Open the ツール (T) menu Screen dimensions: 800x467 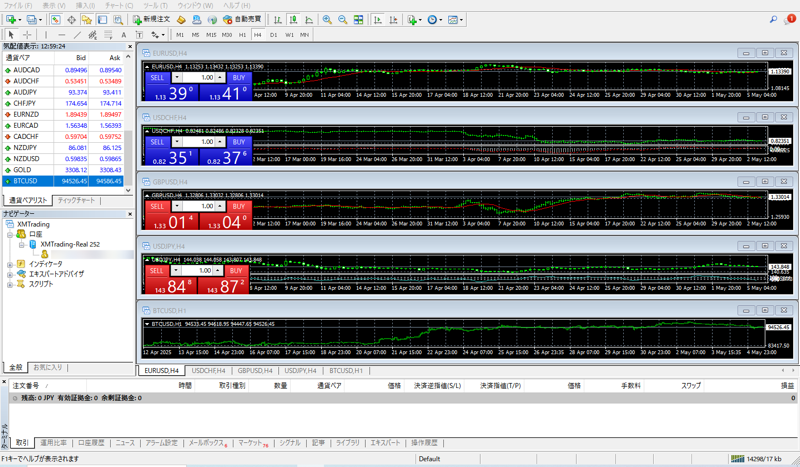pyautogui.click(x=155, y=5)
